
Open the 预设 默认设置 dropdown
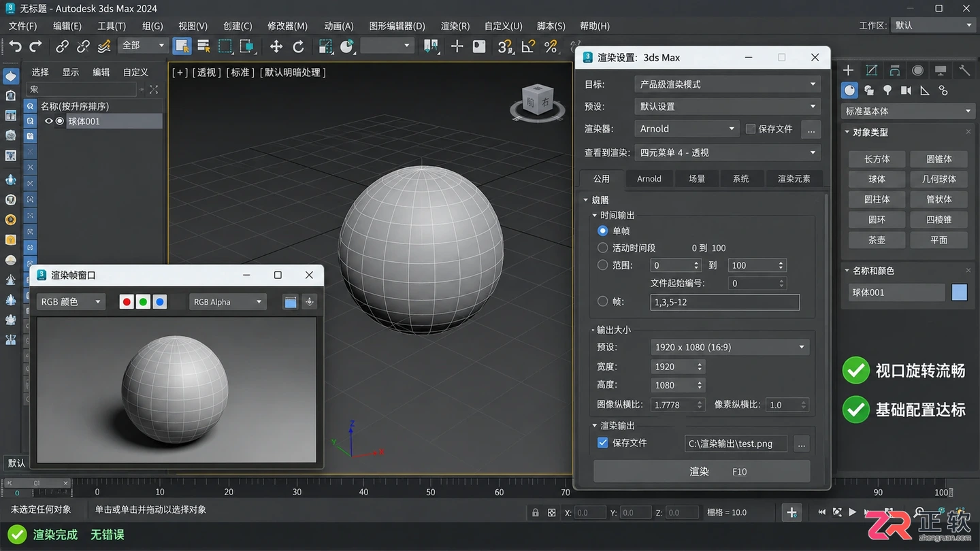[727, 107]
